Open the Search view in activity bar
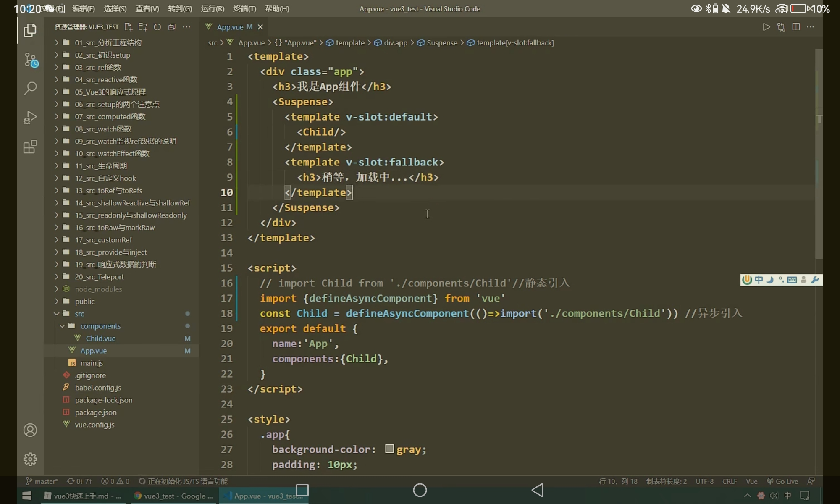The image size is (840, 504). [x=30, y=88]
